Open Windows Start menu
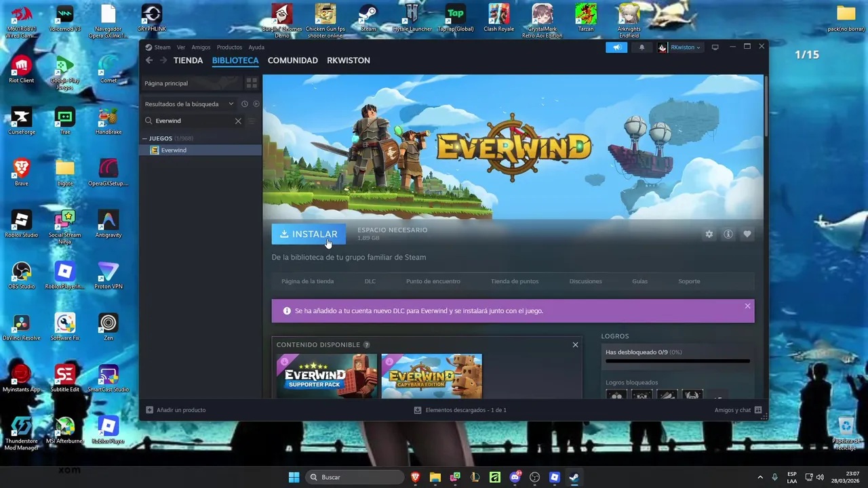The image size is (868, 488). click(x=294, y=477)
